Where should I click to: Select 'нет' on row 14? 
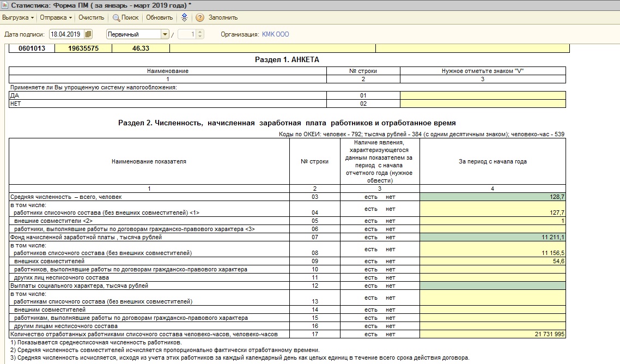click(390, 310)
